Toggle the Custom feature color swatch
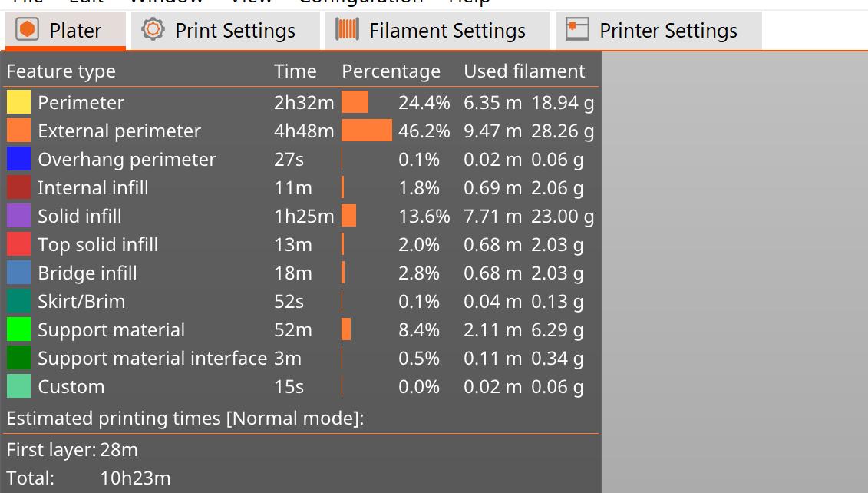 (18, 386)
